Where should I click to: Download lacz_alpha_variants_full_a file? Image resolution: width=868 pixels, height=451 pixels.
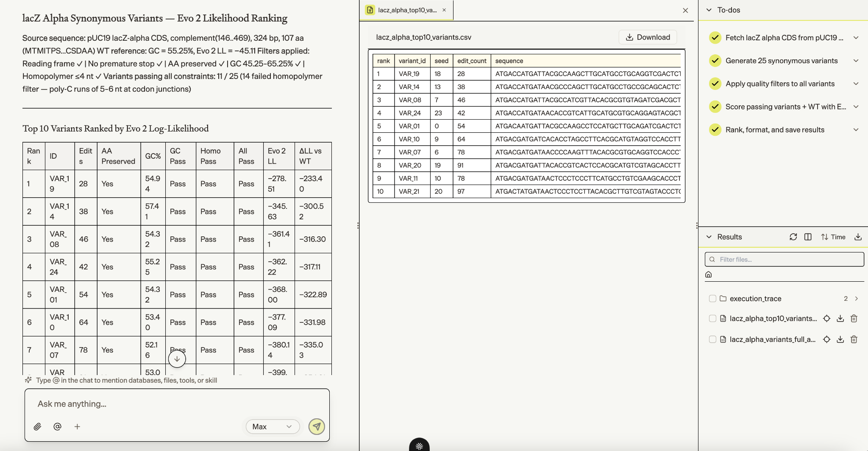click(x=840, y=339)
